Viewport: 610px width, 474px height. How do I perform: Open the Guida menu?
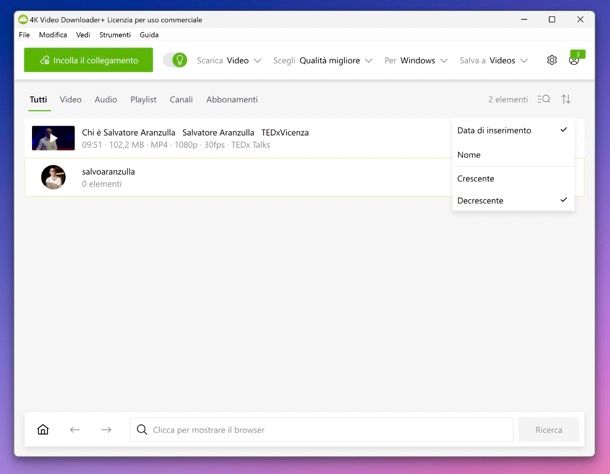[149, 35]
